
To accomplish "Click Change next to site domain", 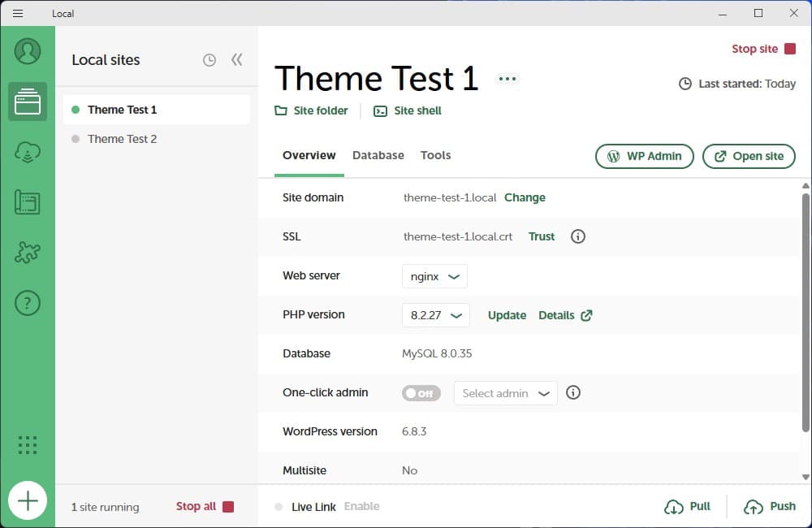I will (x=525, y=197).
